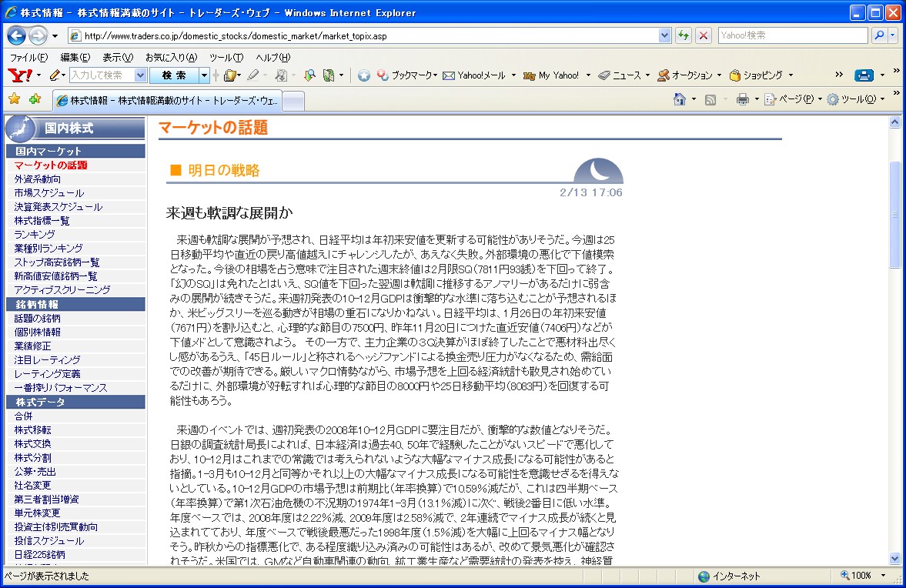Screen dimensions: 906x588
Task: Click the gold Favorites star icon
Action: (x=15, y=99)
